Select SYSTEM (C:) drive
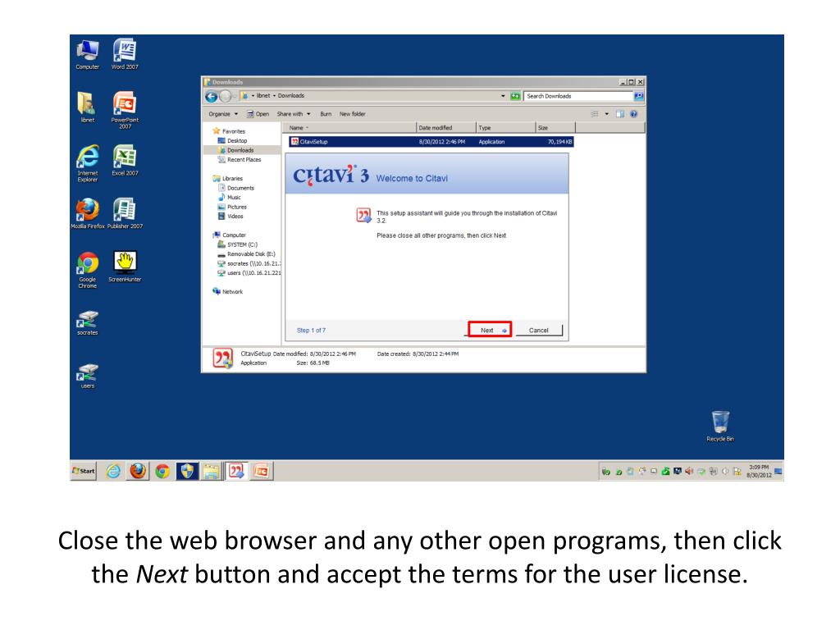840x630 pixels. coord(237,244)
